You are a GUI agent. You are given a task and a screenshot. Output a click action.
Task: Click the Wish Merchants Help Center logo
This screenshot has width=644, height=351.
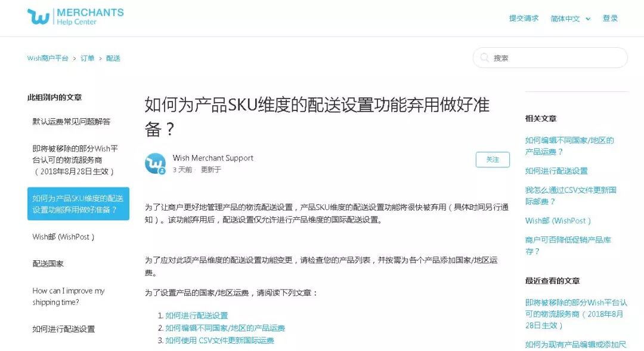[x=76, y=17]
